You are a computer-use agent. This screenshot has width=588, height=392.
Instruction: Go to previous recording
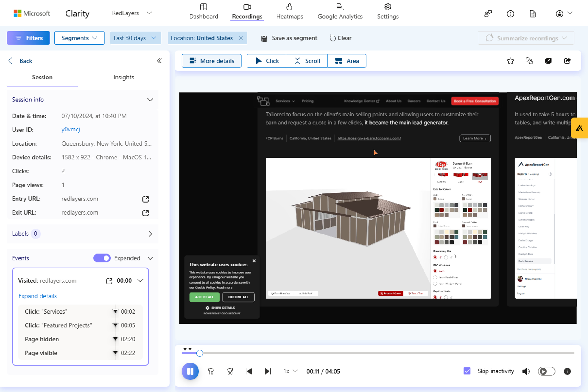click(x=249, y=371)
